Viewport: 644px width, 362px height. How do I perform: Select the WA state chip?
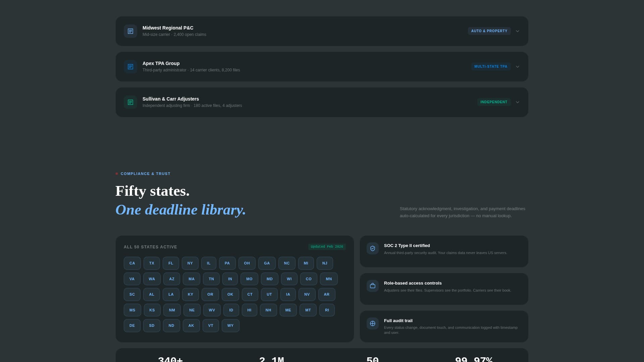tap(152, 279)
